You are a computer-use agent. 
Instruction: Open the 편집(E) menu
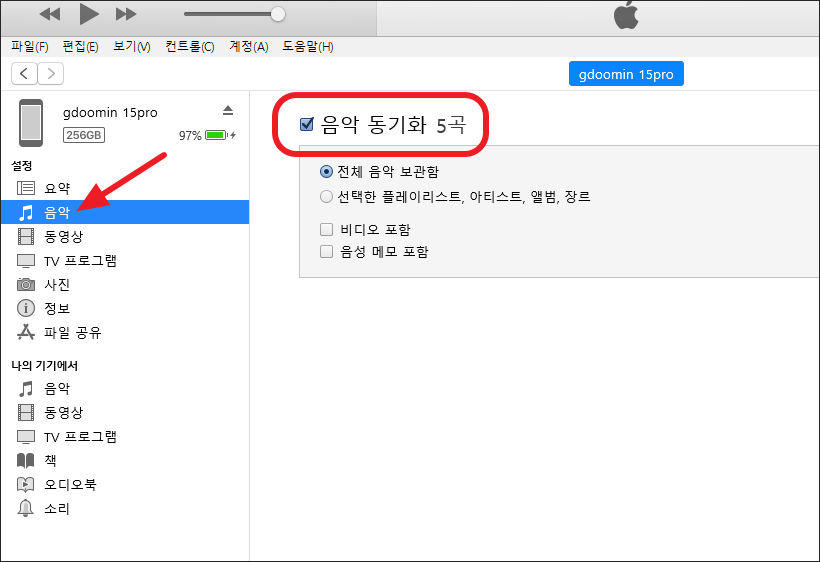click(x=81, y=47)
